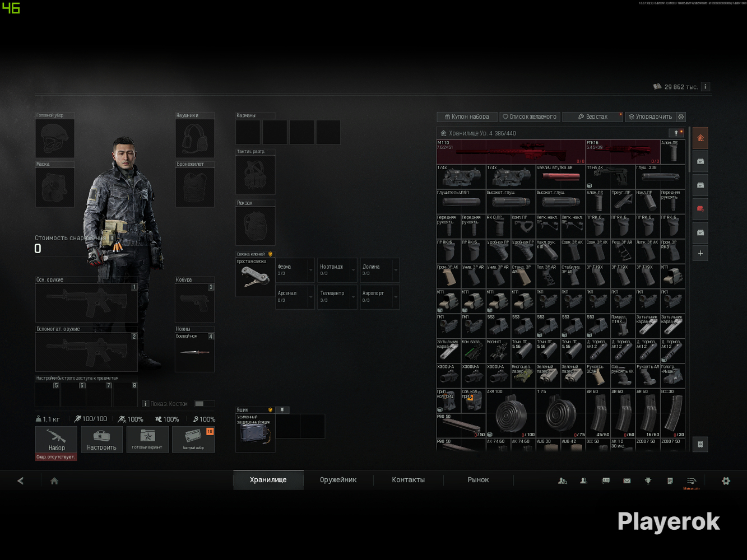Screen dimensions: 747x560
Task: Expand the Ферма key dropdown
Action: click(x=311, y=270)
